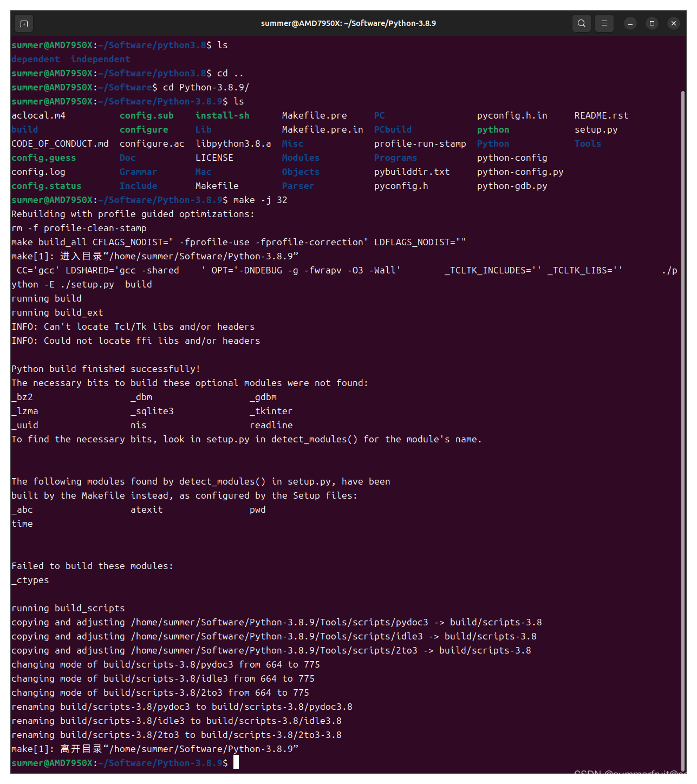Click the 'configure' executable name
This screenshot has width=697, height=784.
144,129
